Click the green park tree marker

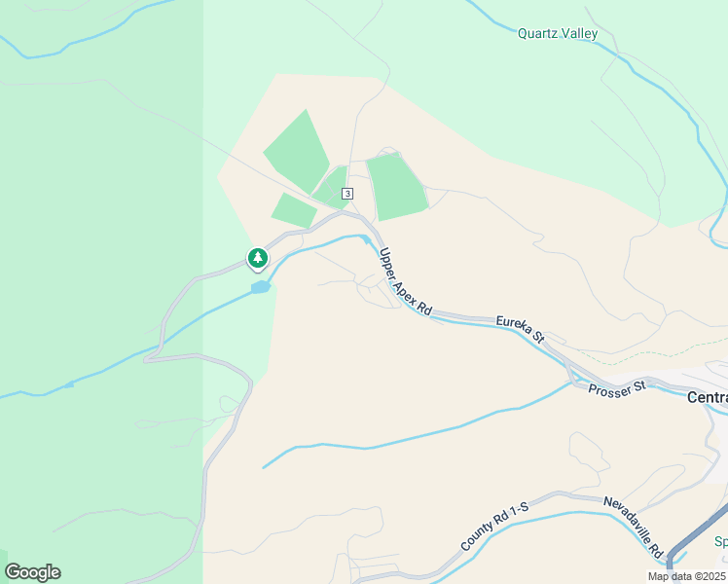[258, 259]
